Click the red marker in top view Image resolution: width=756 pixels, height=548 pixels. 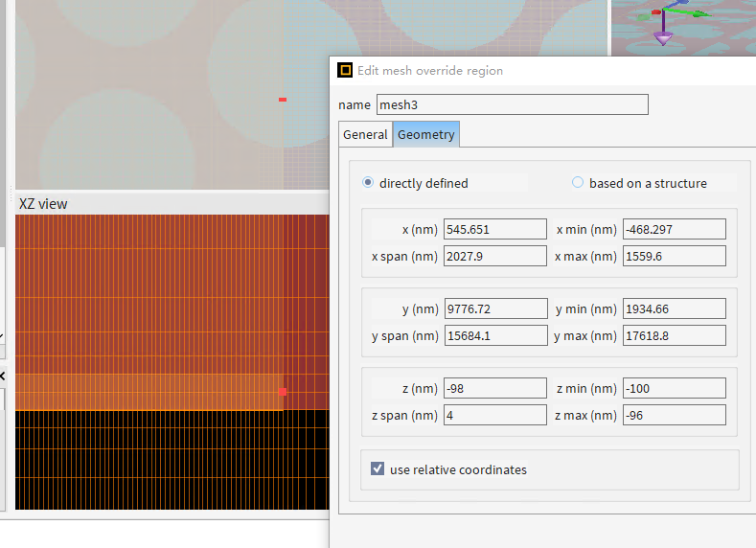pos(283,100)
